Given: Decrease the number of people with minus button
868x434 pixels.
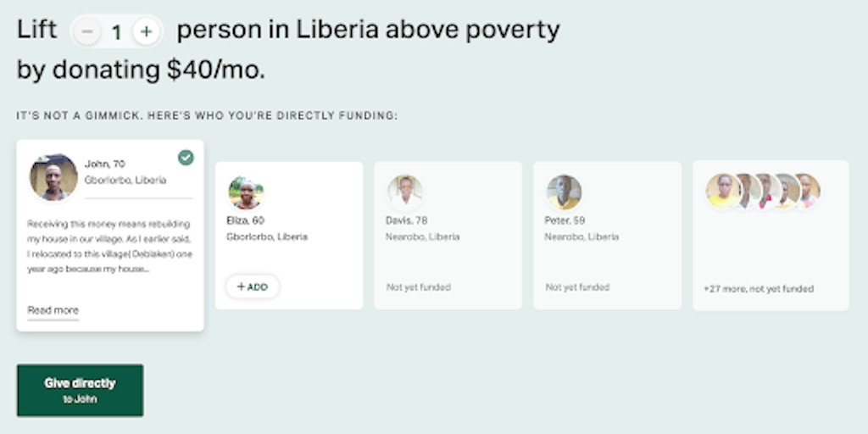Looking at the screenshot, I should coord(86,32).
